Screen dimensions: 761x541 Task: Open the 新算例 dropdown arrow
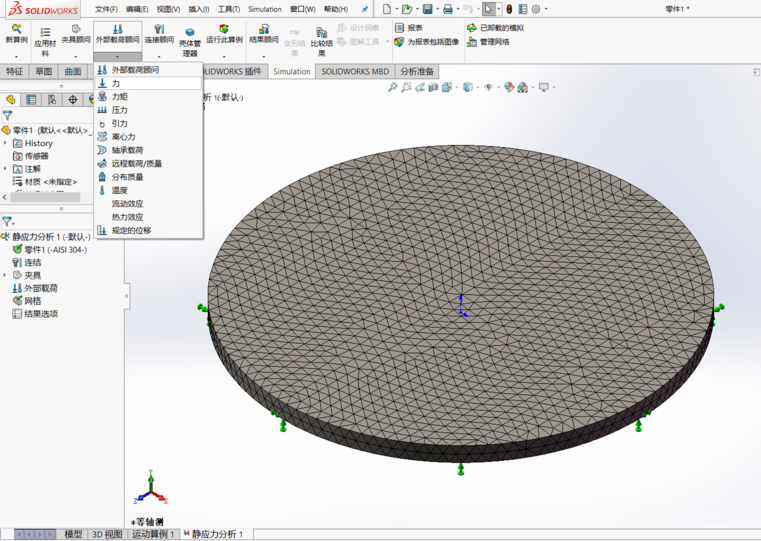pos(16,56)
